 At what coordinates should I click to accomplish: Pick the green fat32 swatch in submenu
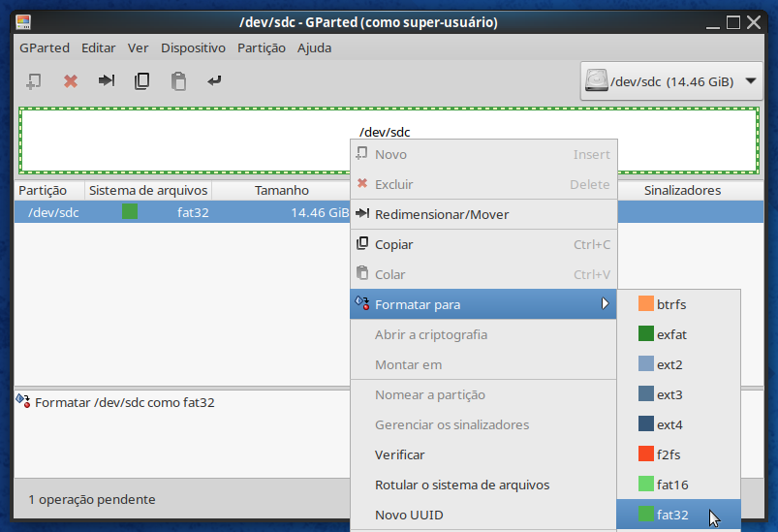pos(646,515)
